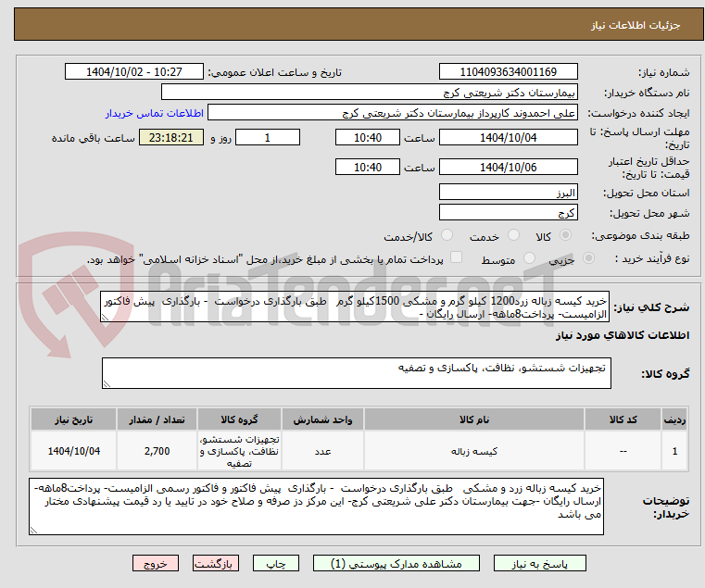This screenshot has width=705, height=588.
Task: Click the price validity time 10:40 field
Action: click(368, 168)
